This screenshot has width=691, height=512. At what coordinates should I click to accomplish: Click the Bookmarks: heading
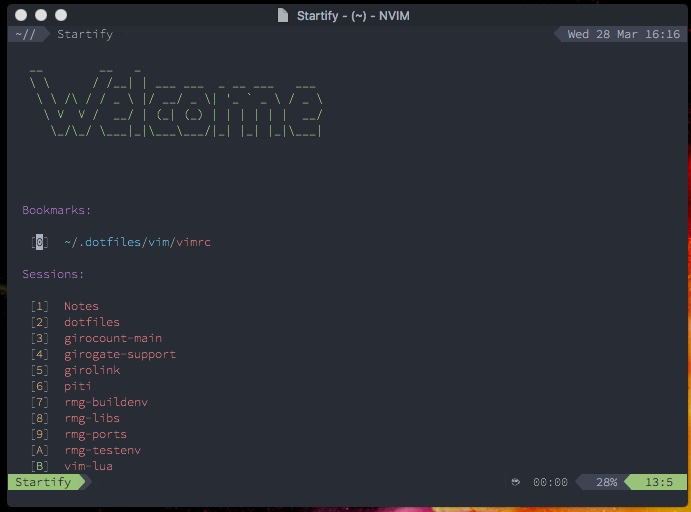coord(56,210)
